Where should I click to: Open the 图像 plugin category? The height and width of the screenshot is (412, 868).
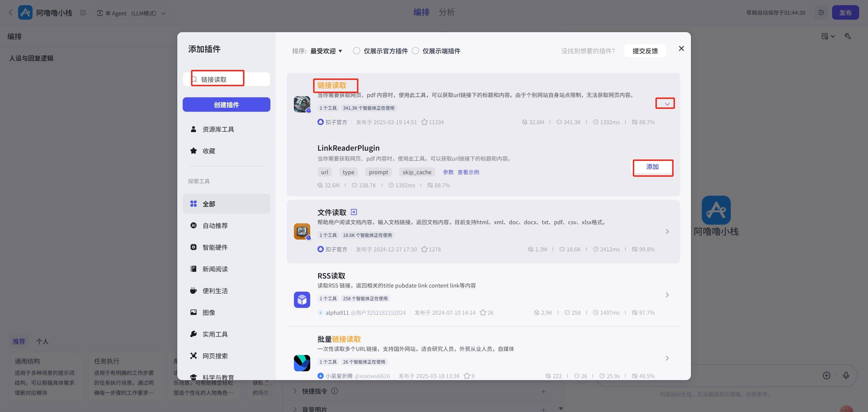tap(209, 312)
